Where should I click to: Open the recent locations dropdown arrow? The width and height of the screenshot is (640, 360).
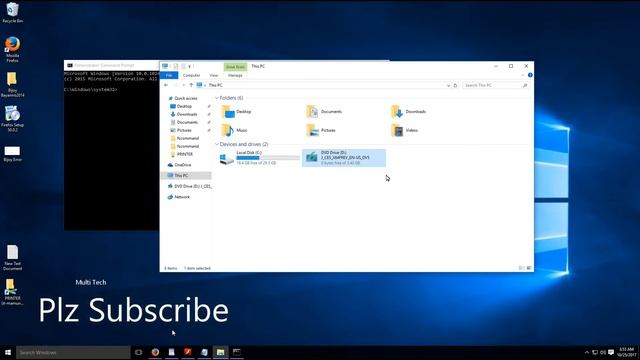tap(184, 85)
